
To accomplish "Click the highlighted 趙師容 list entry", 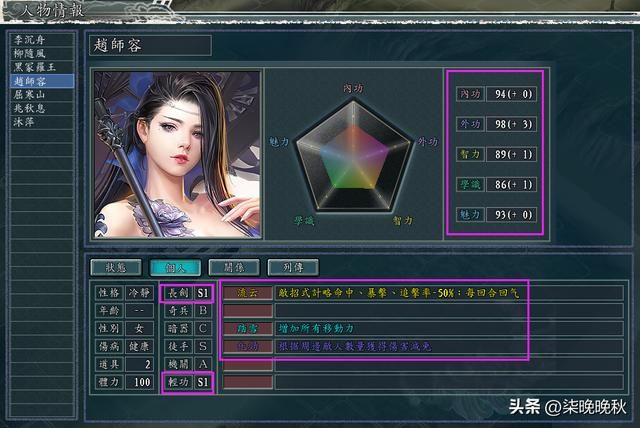I will 42,81.
